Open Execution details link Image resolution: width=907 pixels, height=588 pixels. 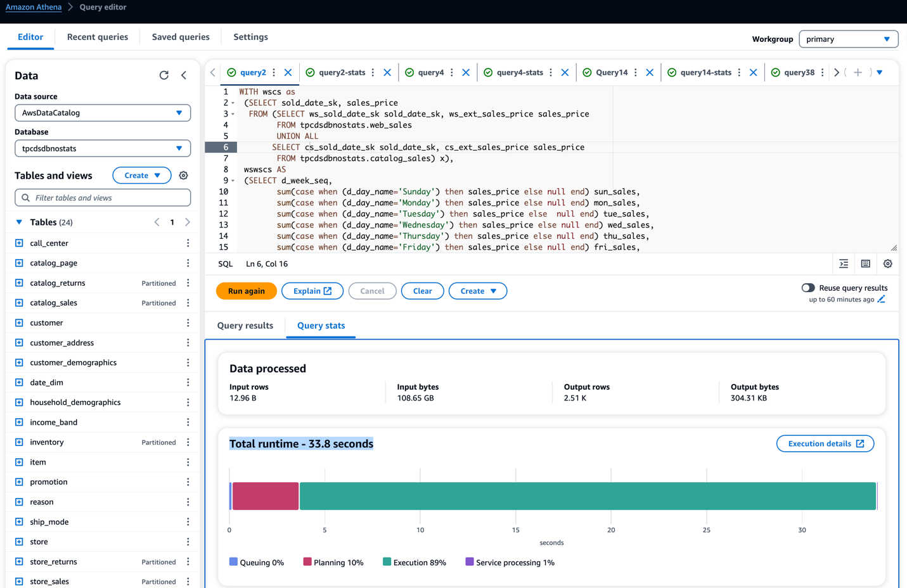825,444
